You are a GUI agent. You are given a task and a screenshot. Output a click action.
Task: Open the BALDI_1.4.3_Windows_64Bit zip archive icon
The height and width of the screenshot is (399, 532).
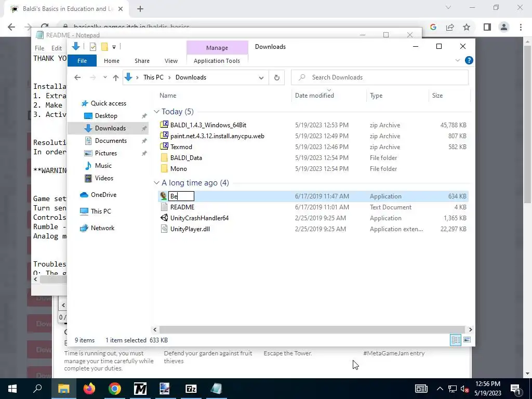pos(164,125)
